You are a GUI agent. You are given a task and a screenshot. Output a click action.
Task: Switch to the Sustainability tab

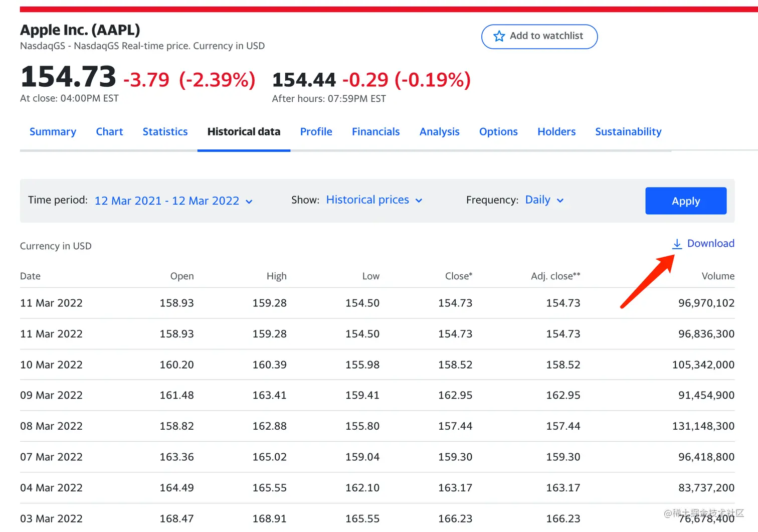coord(628,131)
